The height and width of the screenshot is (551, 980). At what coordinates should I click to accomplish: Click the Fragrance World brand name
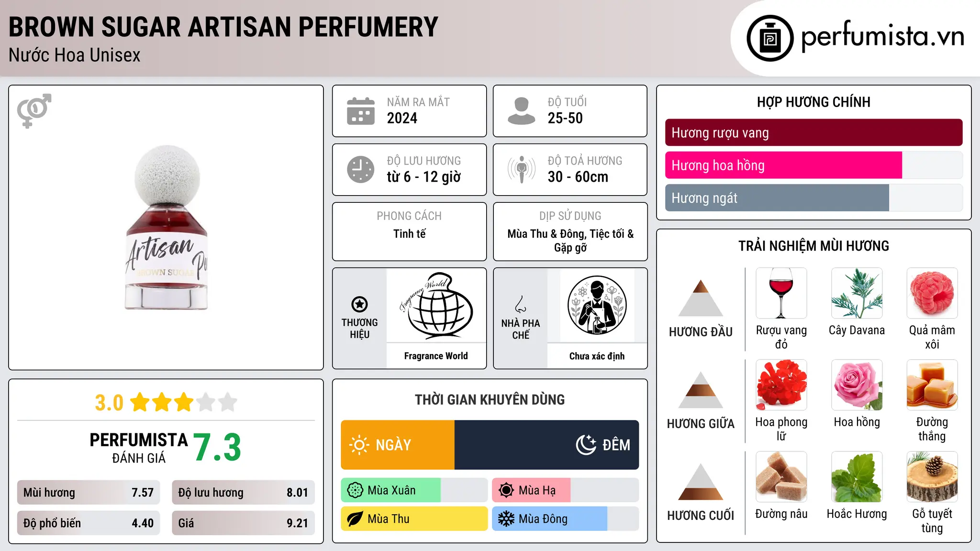point(436,356)
